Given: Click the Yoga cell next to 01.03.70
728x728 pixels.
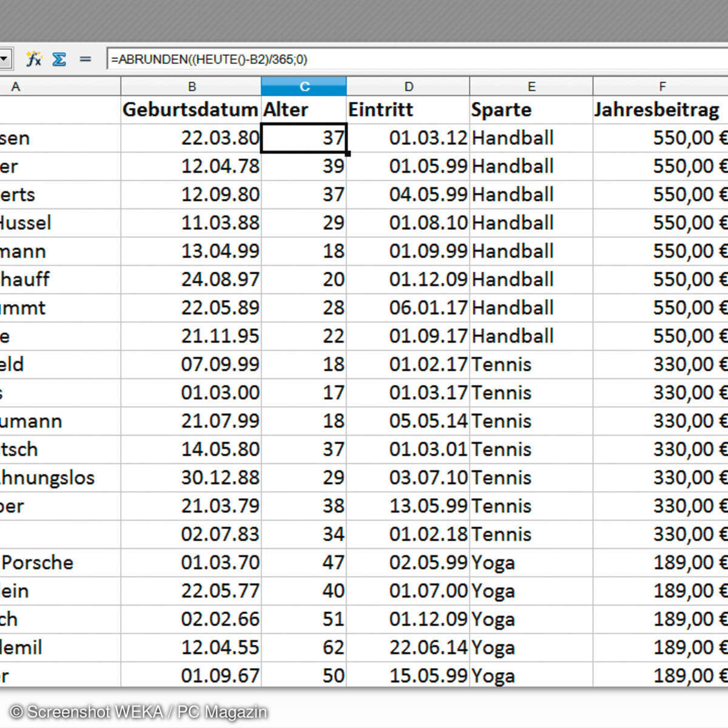Looking at the screenshot, I should coord(494,562).
